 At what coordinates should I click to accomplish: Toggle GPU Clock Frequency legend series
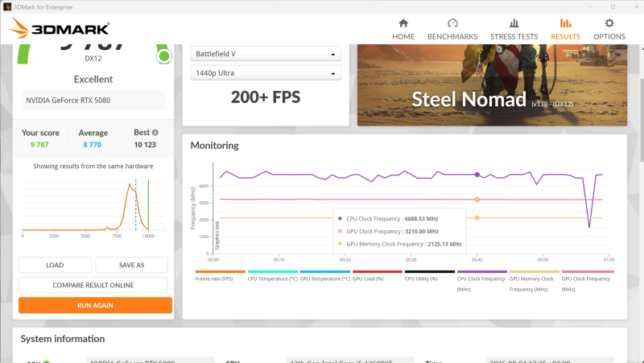point(588,281)
